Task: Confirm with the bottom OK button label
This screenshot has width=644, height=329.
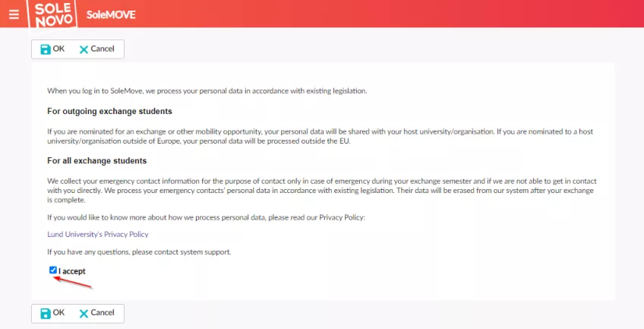Action: click(x=58, y=313)
